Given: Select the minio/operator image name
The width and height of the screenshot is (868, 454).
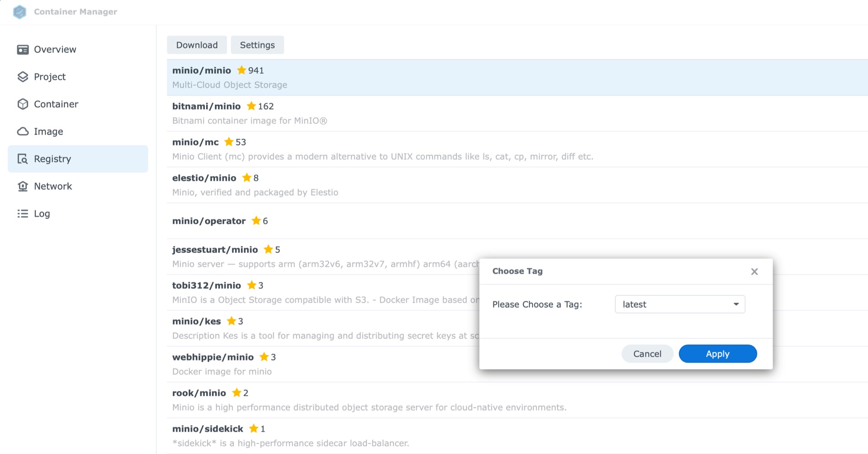Looking at the screenshot, I should (x=209, y=221).
